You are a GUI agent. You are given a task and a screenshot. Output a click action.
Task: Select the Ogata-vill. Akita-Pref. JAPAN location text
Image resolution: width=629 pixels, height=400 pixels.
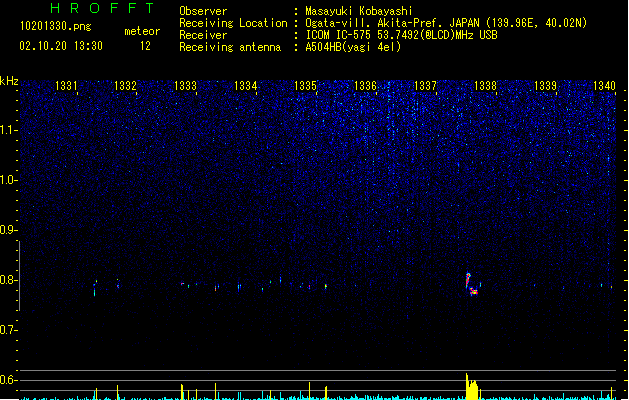tap(446, 23)
